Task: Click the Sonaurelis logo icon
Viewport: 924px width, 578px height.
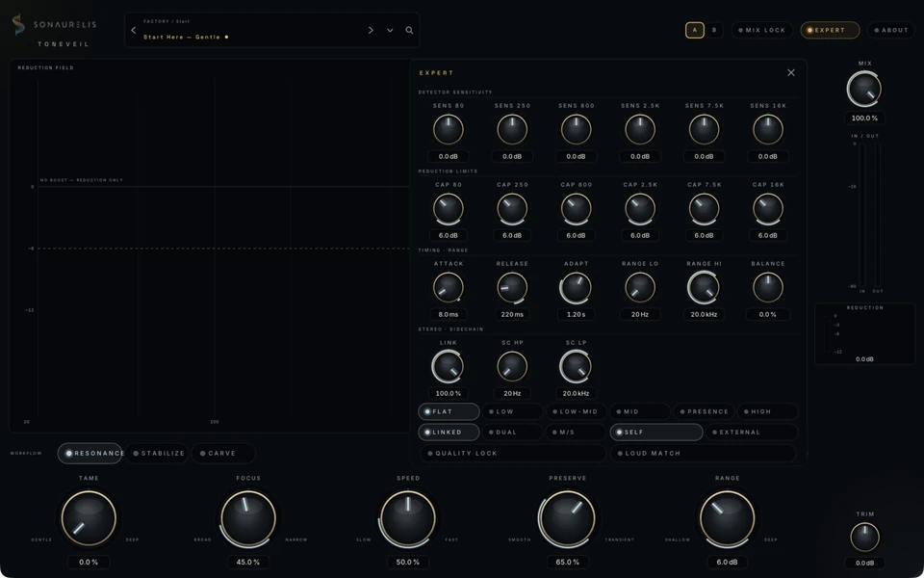Action: click(x=19, y=25)
